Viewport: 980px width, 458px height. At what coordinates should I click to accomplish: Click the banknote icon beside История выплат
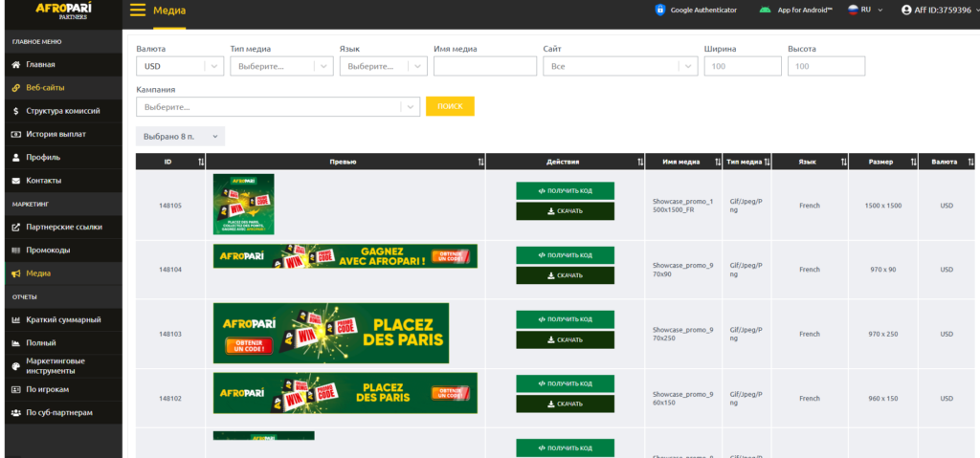point(16,134)
